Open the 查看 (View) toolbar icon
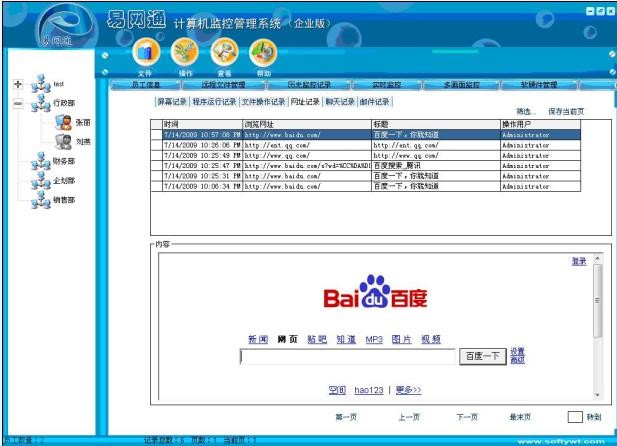This screenshot has height=446, width=617. click(x=224, y=50)
